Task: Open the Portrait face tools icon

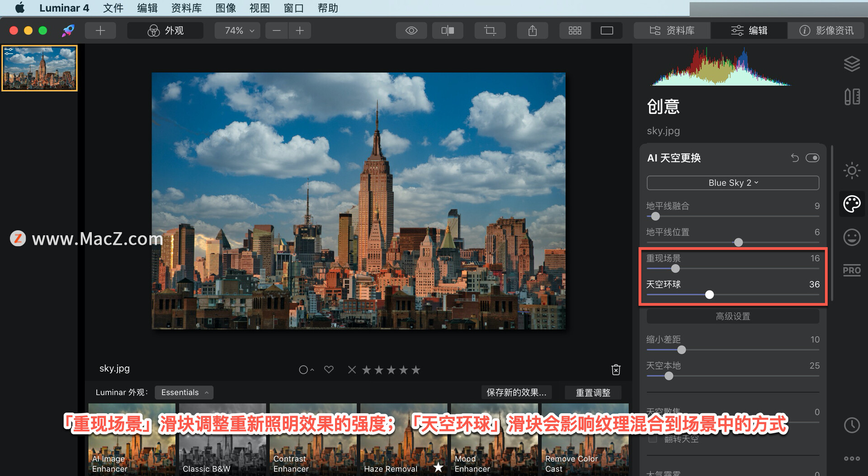Action: (852, 237)
